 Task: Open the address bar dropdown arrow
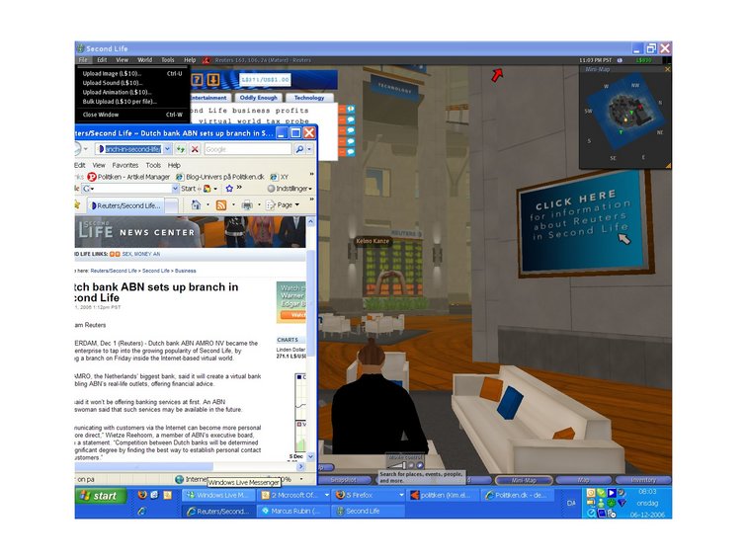pos(167,149)
